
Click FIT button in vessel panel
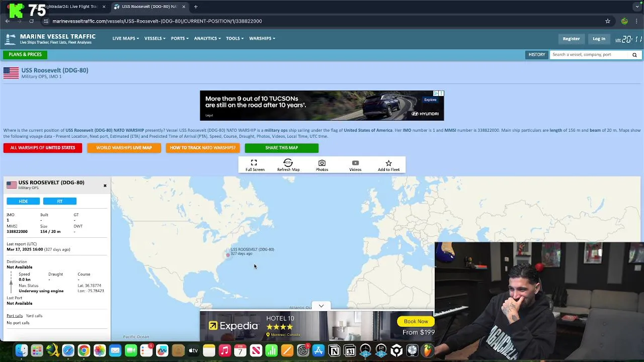60,201
